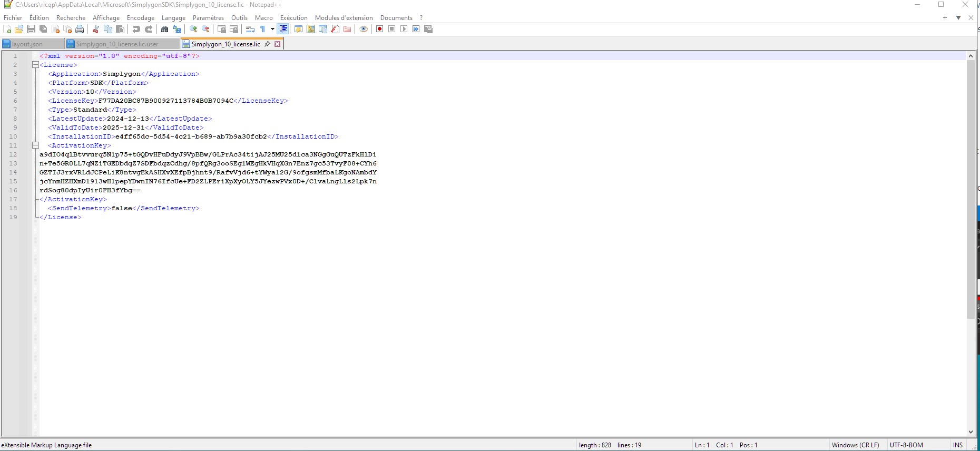Toggle the indent guide toolbar button
Image resolution: width=980 pixels, height=451 pixels.
tap(283, 29)
